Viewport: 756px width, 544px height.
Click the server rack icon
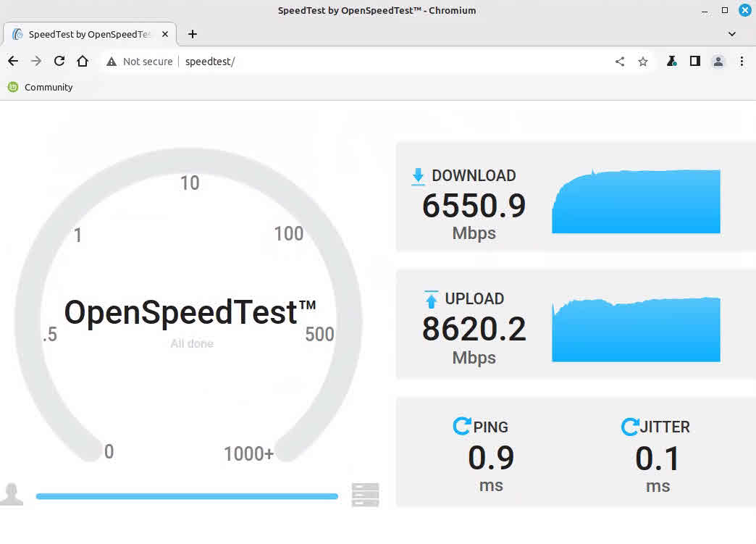point(365,495)
